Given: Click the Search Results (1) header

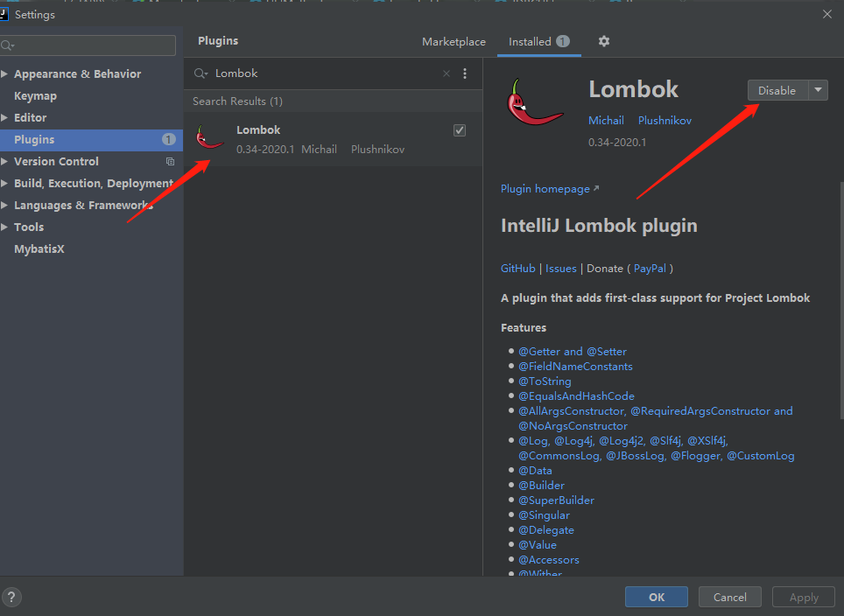Looking at the screenshot, I should 237,101.
